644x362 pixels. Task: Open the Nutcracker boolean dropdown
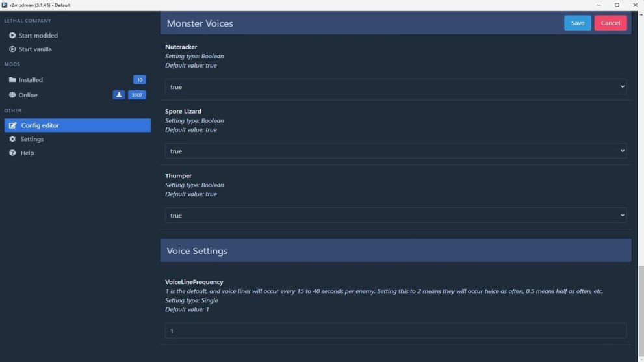click(x=395, y=86)
